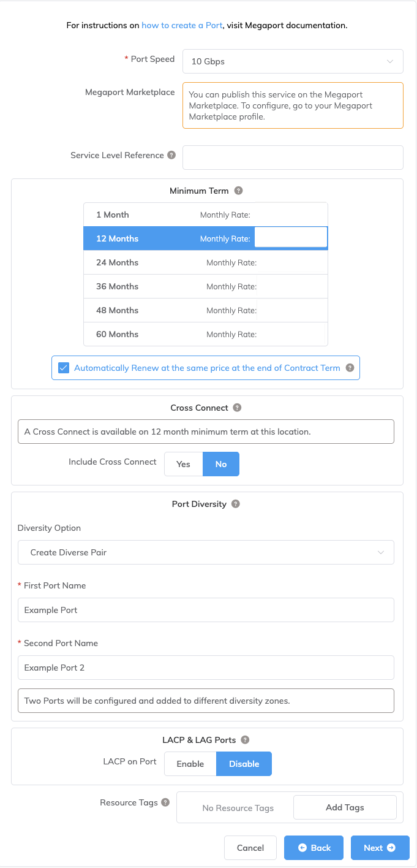Click Port Diversity help icon

pyautogui.click(x=236, y=504)
